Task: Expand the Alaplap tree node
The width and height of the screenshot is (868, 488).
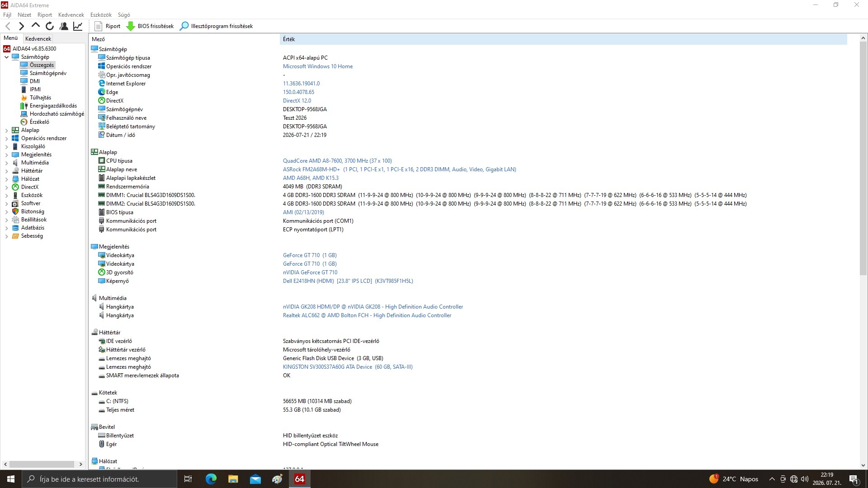Action: pyautogui.click(x=6, y=130)
